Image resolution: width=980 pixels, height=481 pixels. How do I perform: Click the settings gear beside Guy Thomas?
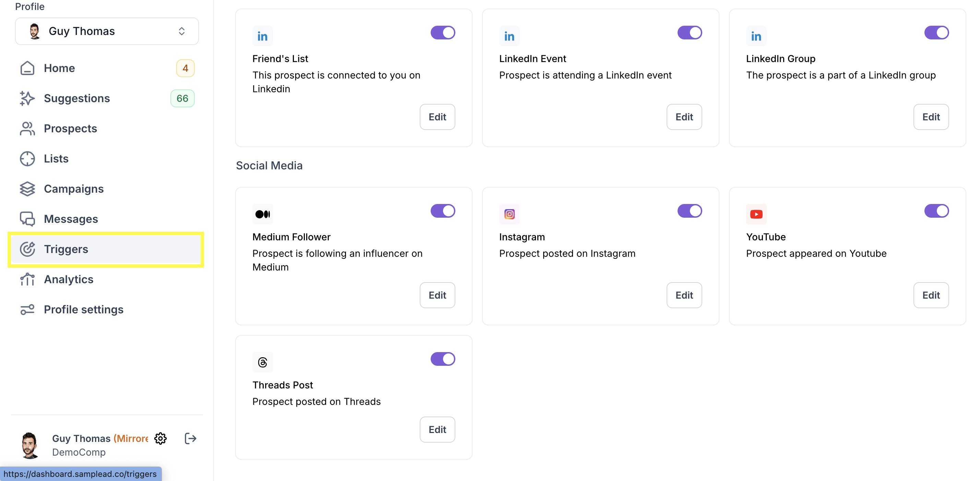(x=160, y=438)
